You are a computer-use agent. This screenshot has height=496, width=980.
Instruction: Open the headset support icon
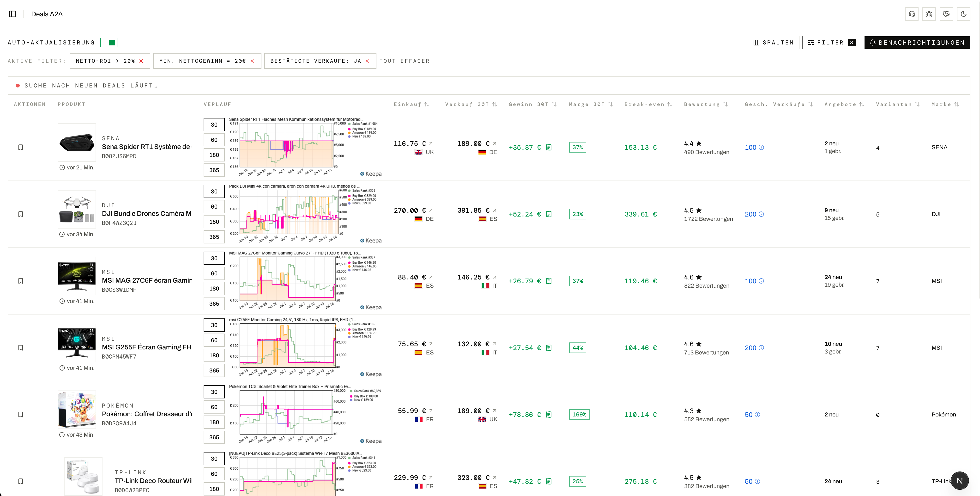pyautogui.click(x=912, y=14)
